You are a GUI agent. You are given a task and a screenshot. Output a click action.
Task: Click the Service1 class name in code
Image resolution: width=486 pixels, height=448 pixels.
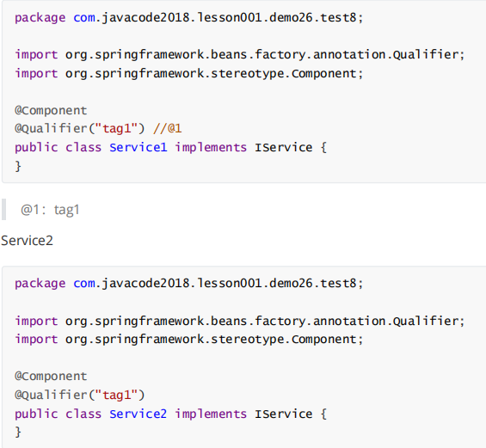138,147
